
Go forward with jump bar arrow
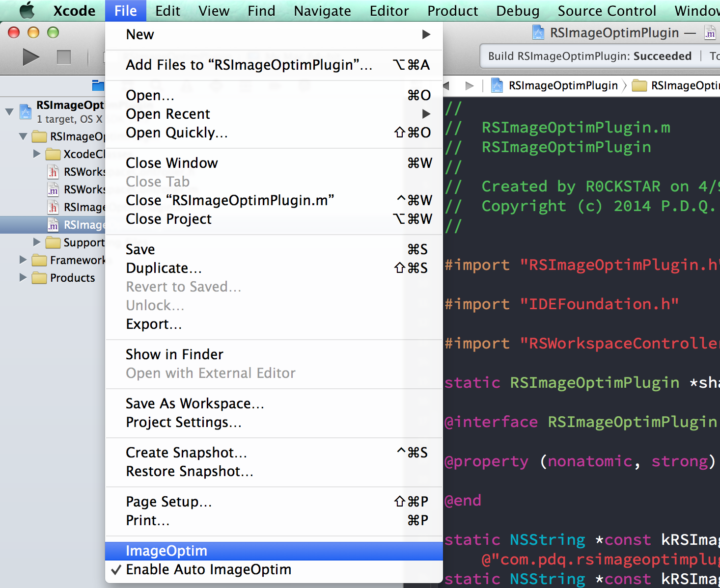pos(470,86)
